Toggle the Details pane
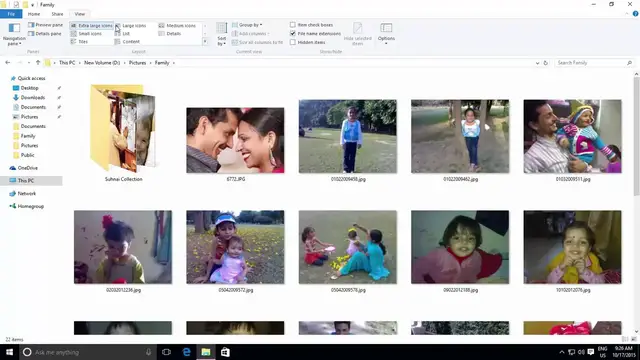The image size is (640, 360). point(44,33)
